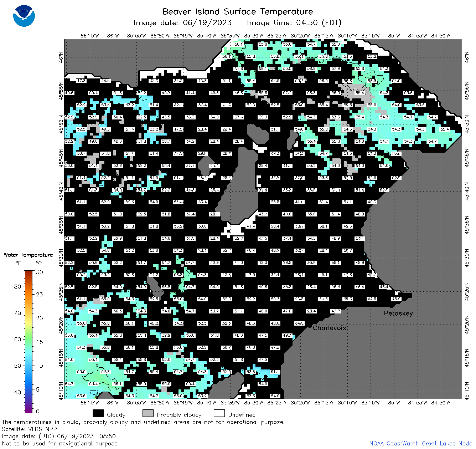Click the black Cloudy legend swatch
The height and width of the screenshot is (449, 476).
(98, 413)
